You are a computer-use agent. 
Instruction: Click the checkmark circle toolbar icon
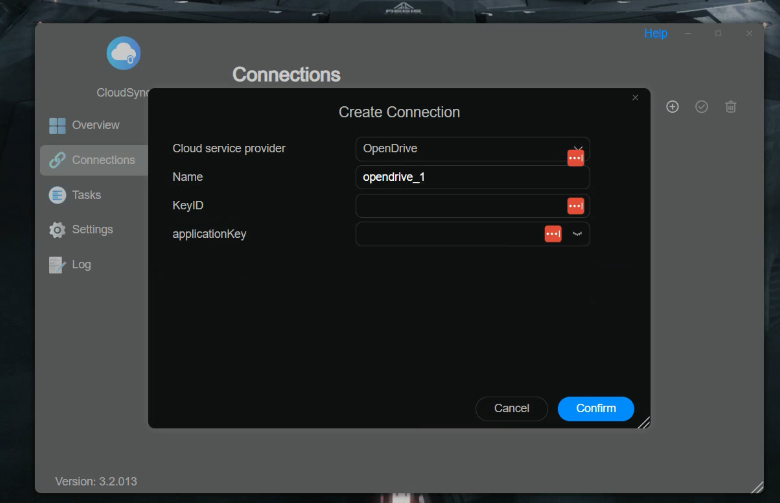point(701,107)
